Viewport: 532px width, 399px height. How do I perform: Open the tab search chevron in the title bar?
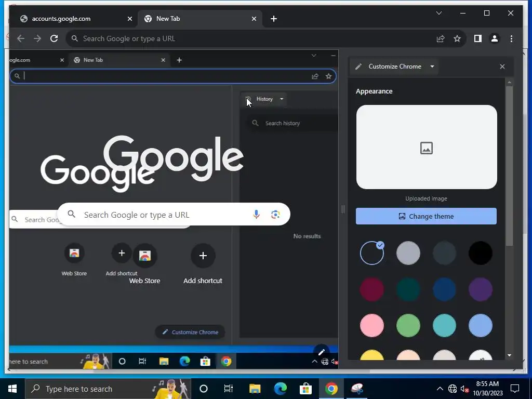coord(438,13)
